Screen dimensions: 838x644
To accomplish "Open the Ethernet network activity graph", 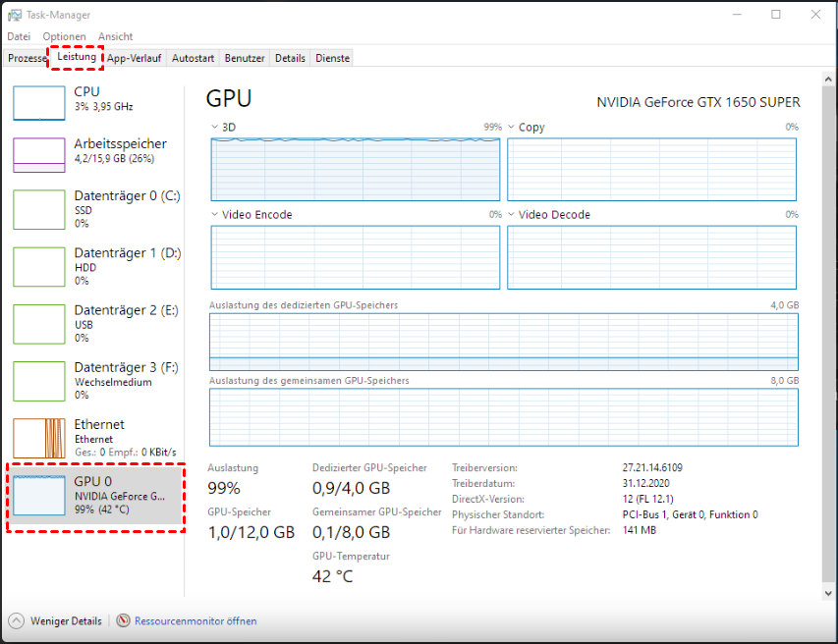I will point(38,438).
